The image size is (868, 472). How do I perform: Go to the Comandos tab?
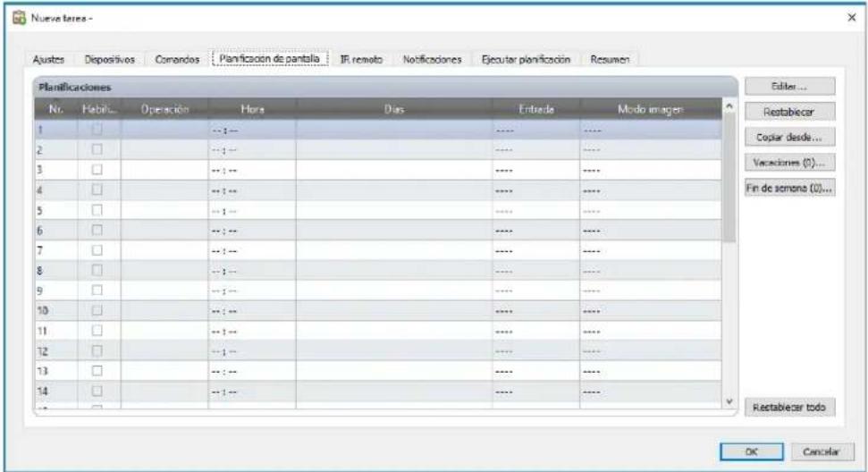click(173, 59)
